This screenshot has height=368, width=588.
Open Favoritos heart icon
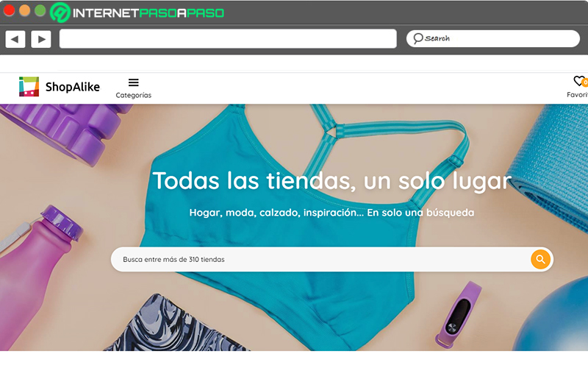click(579, 81)
